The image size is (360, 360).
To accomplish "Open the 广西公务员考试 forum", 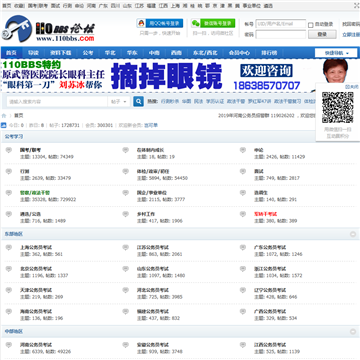I will (270, 312).
